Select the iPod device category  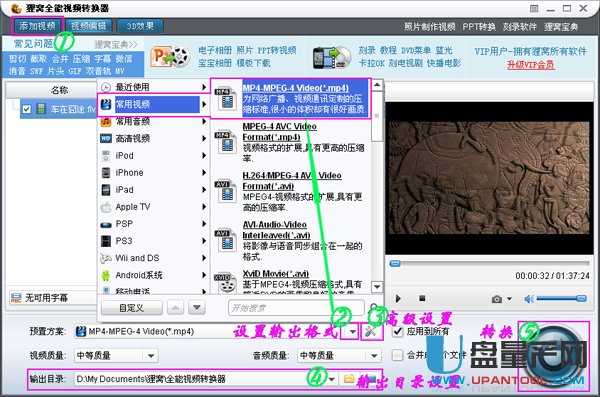click(x=153, y=155)
